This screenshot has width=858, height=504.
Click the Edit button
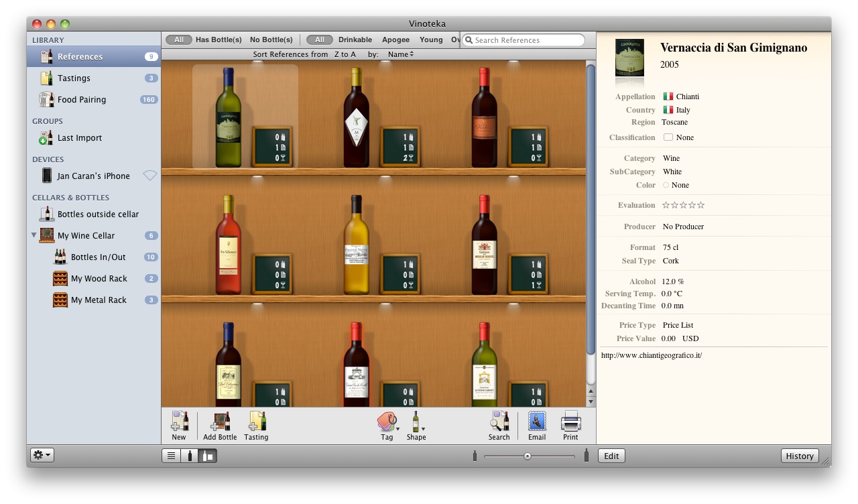click(x=611, y=456)
